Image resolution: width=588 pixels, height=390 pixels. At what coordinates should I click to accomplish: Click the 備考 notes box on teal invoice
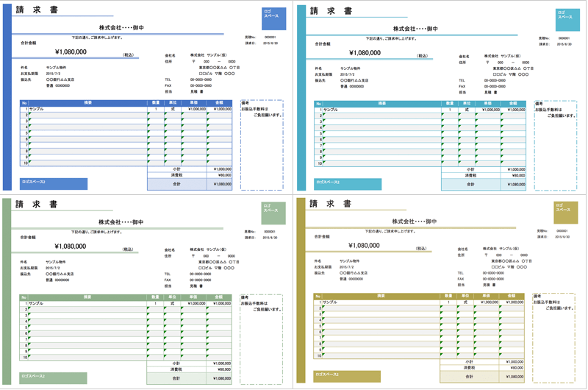pyautogui.click(x=556, y=146)
